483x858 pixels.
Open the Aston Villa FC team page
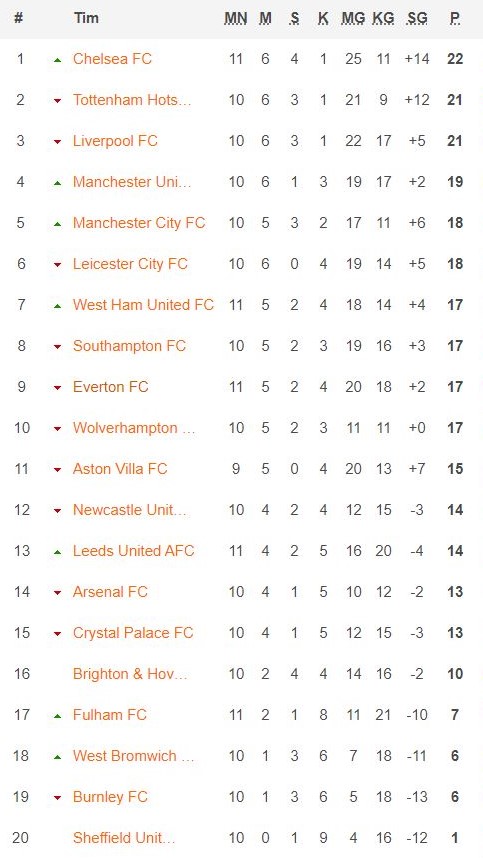[x=120, y=468]
